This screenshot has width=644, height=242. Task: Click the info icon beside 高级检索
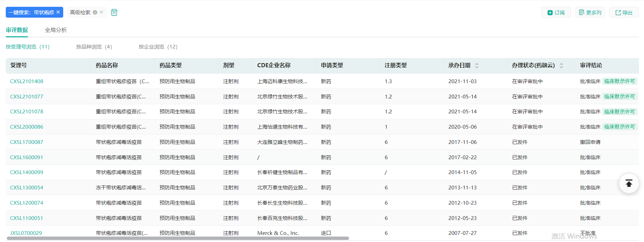[x=95, y=13]
